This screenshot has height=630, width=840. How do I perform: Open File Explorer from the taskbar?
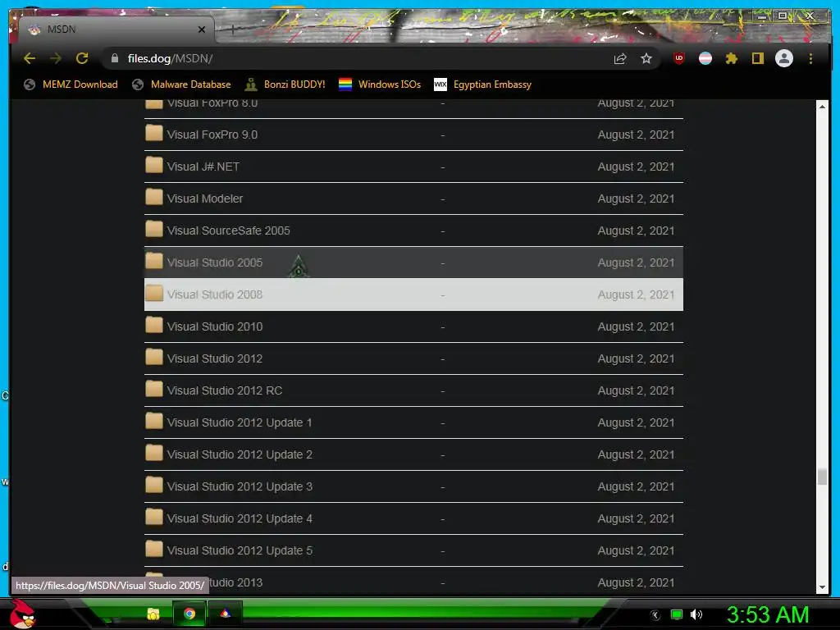coord(153,614)
